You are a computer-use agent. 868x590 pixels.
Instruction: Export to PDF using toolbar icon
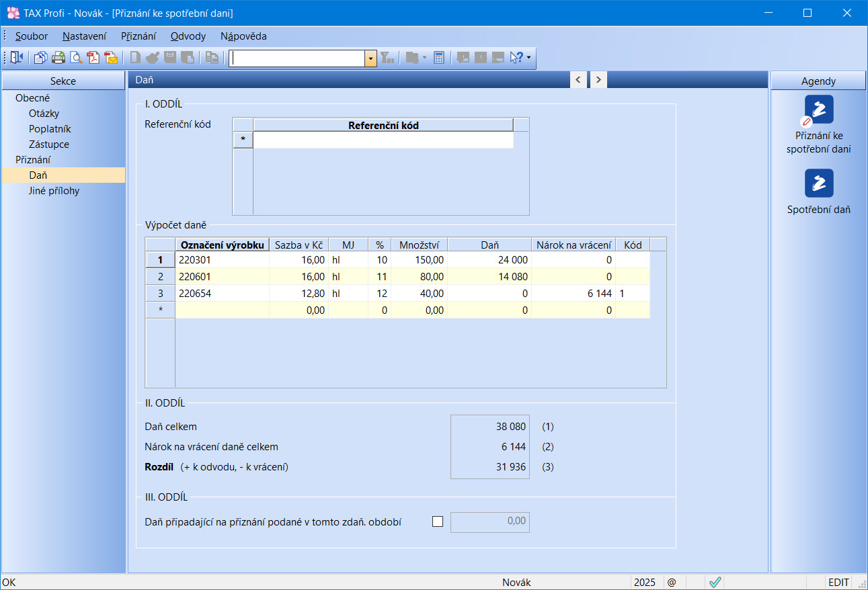coord(93,58)
